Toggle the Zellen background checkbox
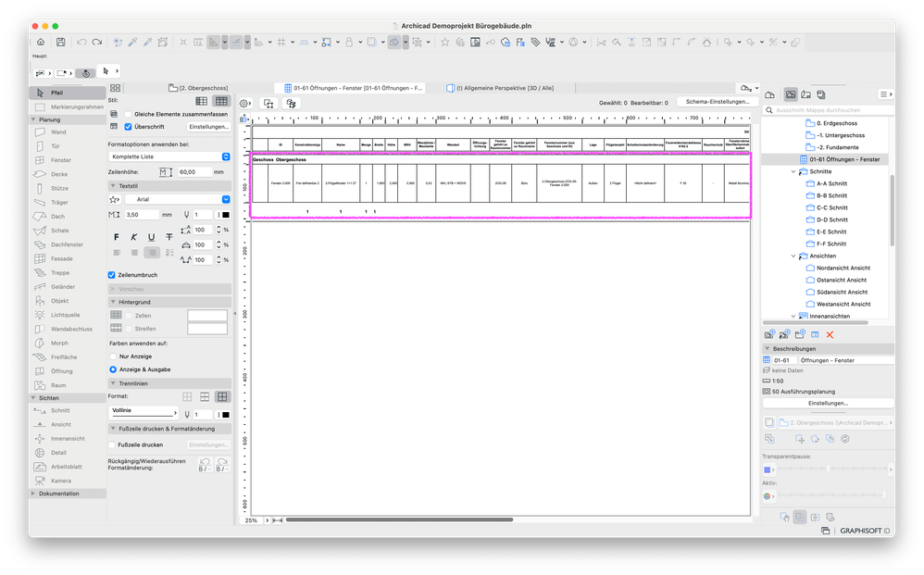 click(x=129, y=316)
